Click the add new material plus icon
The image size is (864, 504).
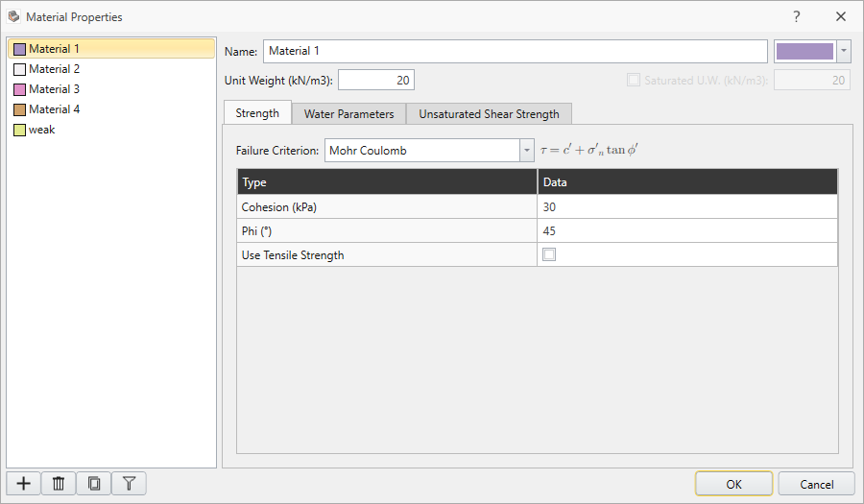24,484
